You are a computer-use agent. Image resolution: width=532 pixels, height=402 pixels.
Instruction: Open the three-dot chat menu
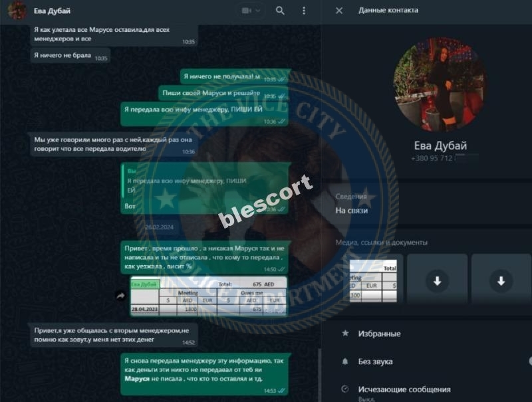coord(304,11)
